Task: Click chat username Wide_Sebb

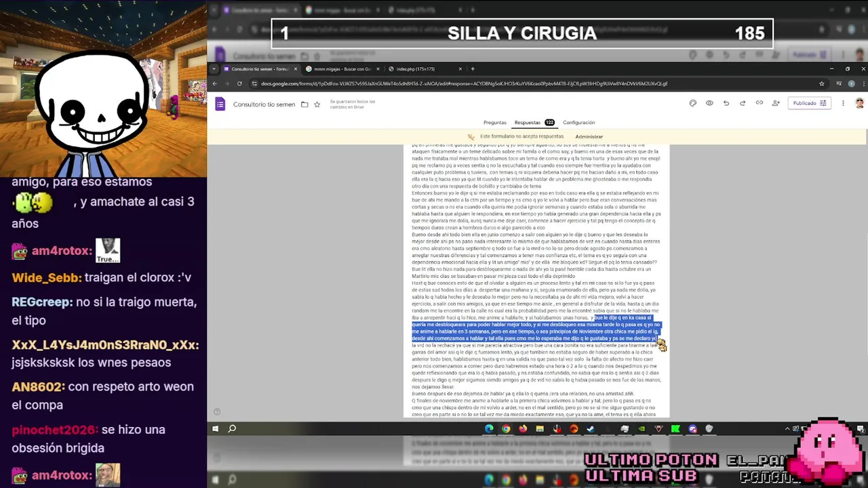Action: (46, 277)
